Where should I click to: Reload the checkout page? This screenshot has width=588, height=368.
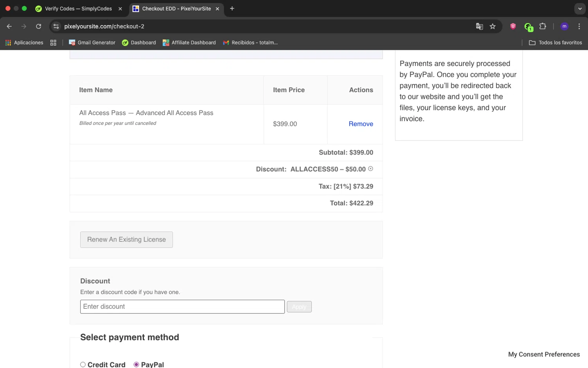(38, 26)
